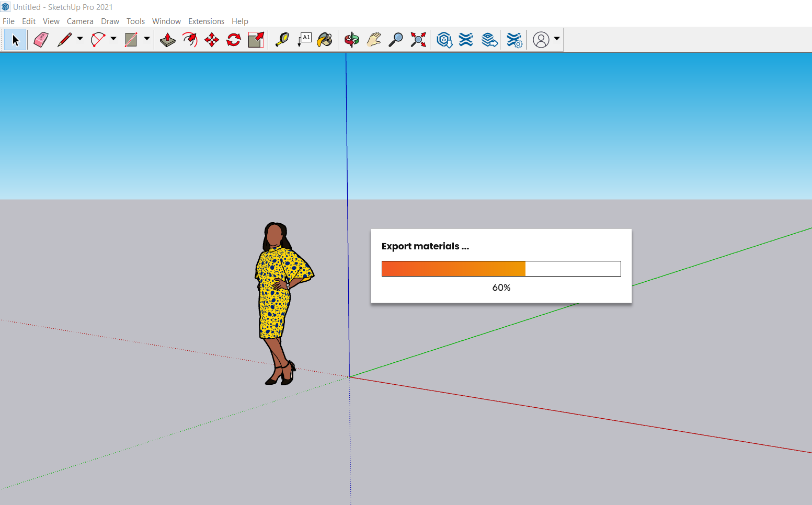Open the Extensions menu

click(x=206, y=21)
